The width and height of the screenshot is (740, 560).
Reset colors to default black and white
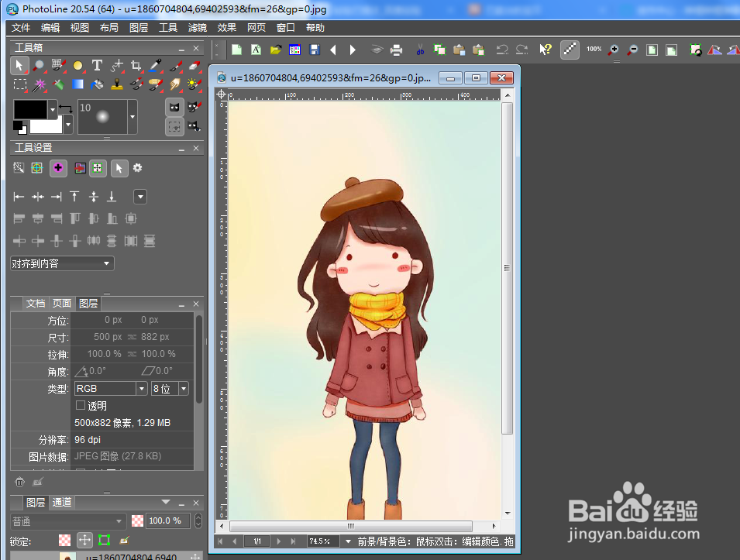[19, 128]
